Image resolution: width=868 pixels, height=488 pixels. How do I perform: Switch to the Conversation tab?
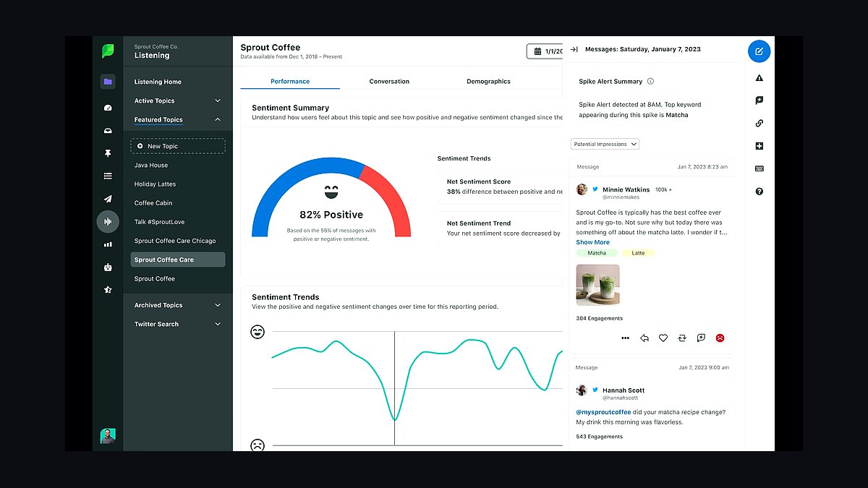click(x=389, y=82)
